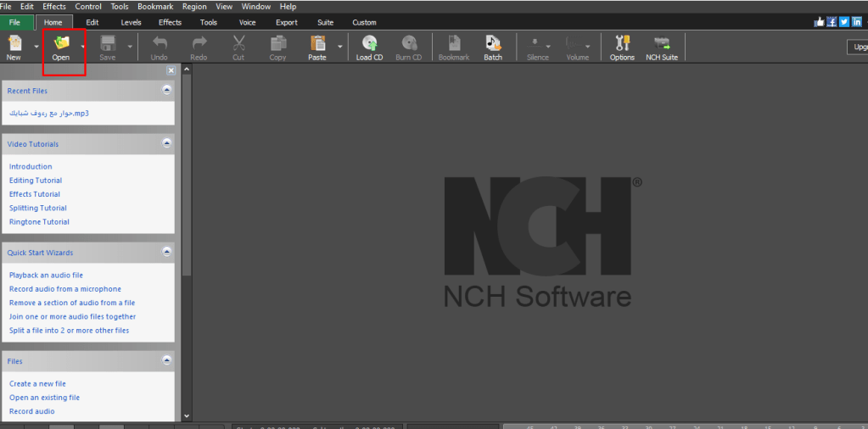Open the Editing Tutorial link

click(x=36, y=181)
